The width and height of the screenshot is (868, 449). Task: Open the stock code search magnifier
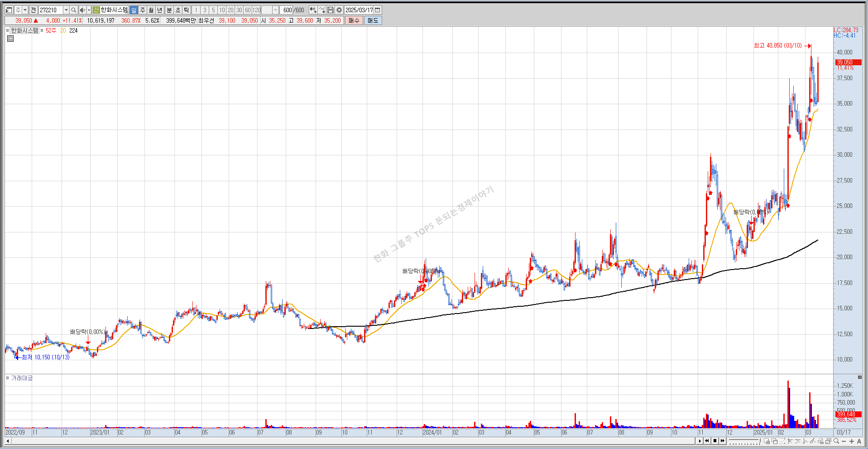coord(73,10)
